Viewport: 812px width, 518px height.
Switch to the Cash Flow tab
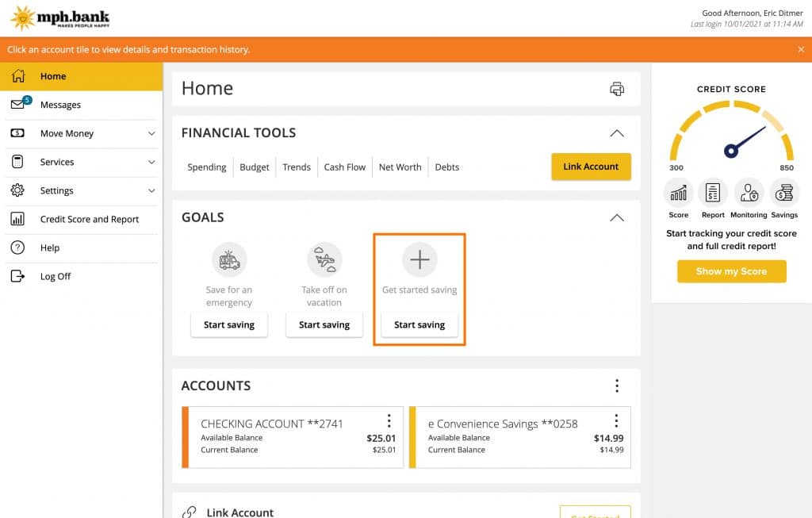click(344, 167)
